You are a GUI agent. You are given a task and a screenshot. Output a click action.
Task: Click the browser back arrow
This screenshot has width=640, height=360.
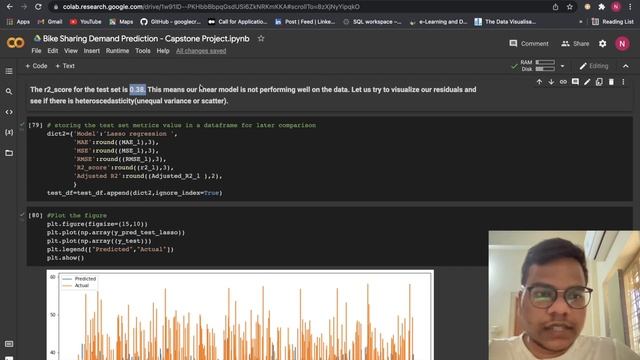(x=9, y=7)
